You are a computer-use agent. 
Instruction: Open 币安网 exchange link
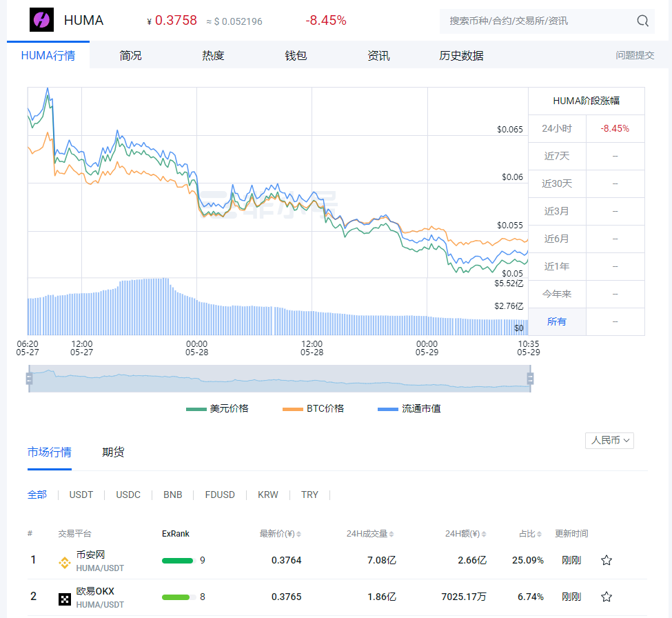[90, 555]
